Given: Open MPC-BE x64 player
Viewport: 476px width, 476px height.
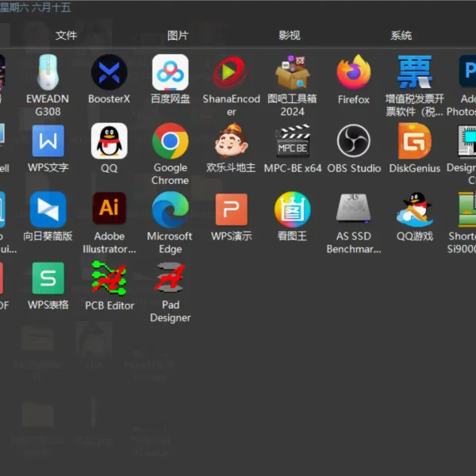Looking at the screenshot, I should pyautogui.click(x=293, y=141).
